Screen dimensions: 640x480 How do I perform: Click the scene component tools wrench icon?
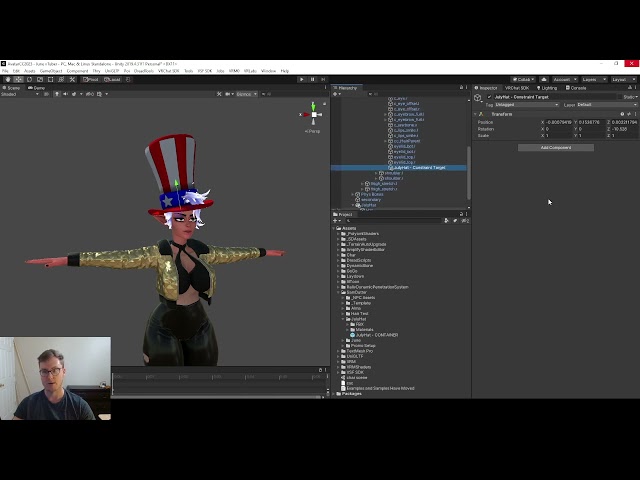219,94
